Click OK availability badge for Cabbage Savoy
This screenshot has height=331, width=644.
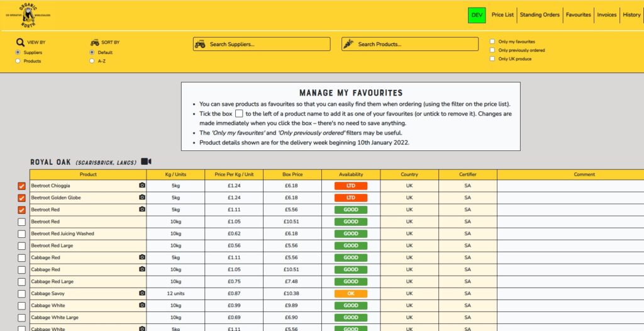point(351,294)
